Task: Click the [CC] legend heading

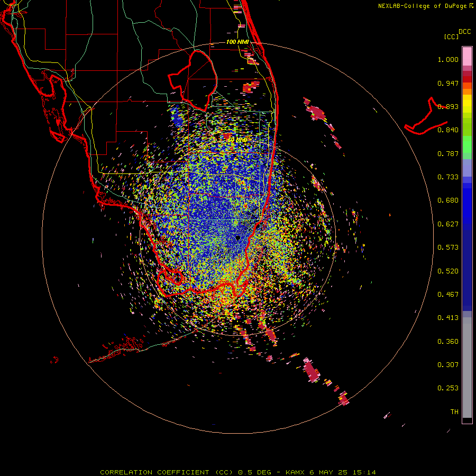Action: click(x=451, y=36)
